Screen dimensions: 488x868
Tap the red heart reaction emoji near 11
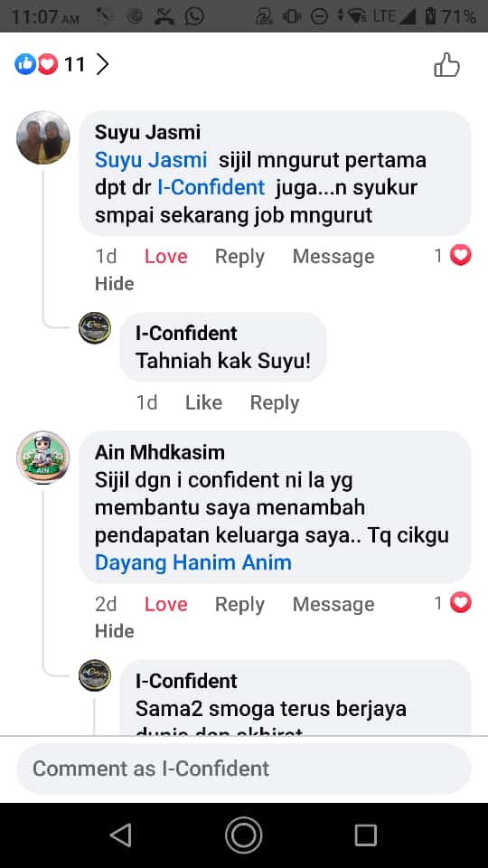[47, 65]
